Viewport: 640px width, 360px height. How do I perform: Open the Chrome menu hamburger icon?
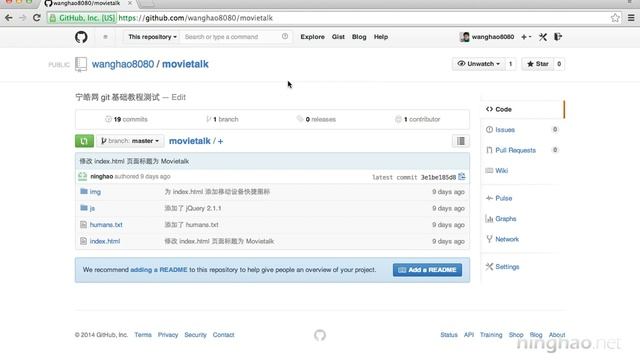tap(631, 18)
